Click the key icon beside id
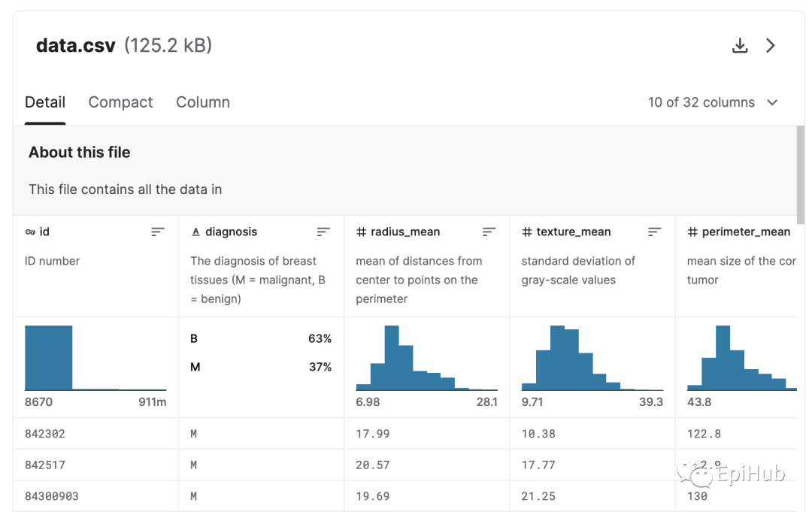Image resolution: width=812 pixels, height=512 pixels. pyautogui.click(x=30, y=232)
